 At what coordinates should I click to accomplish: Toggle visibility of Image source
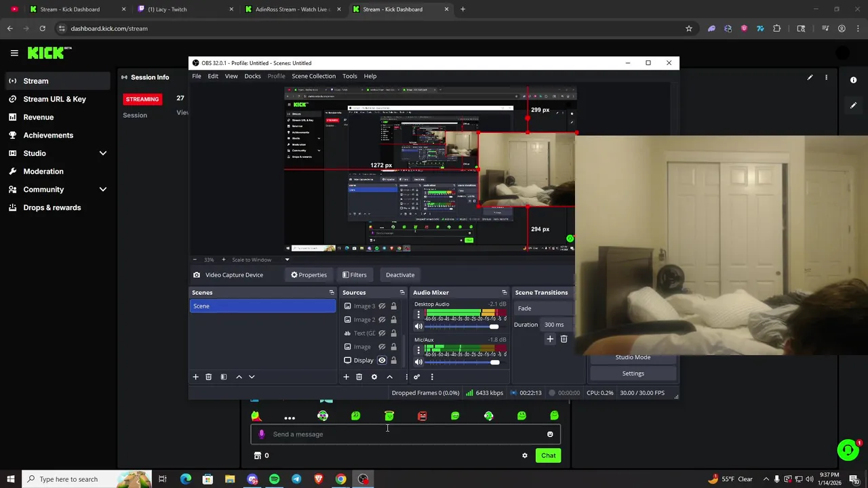click(x=382, y=347)
